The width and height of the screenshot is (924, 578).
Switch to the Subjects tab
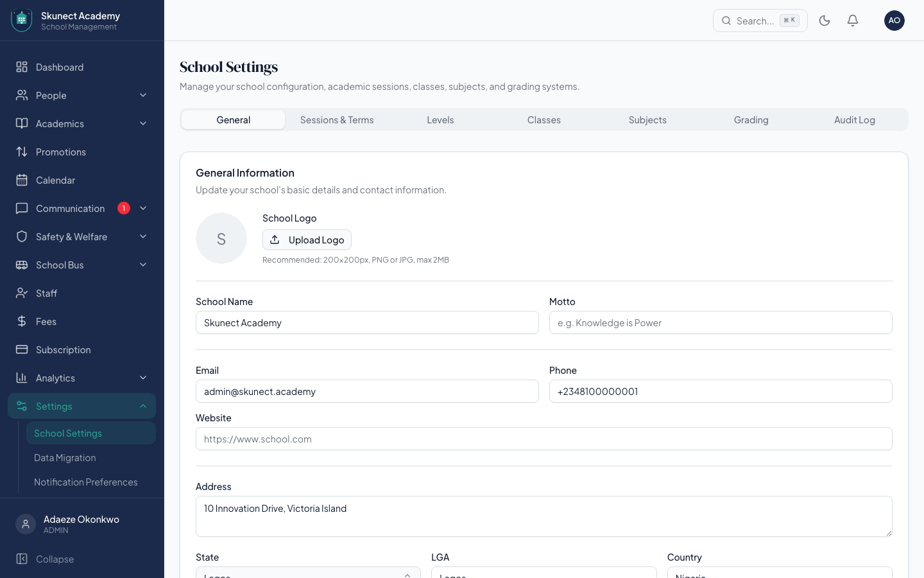pos(647,119)
